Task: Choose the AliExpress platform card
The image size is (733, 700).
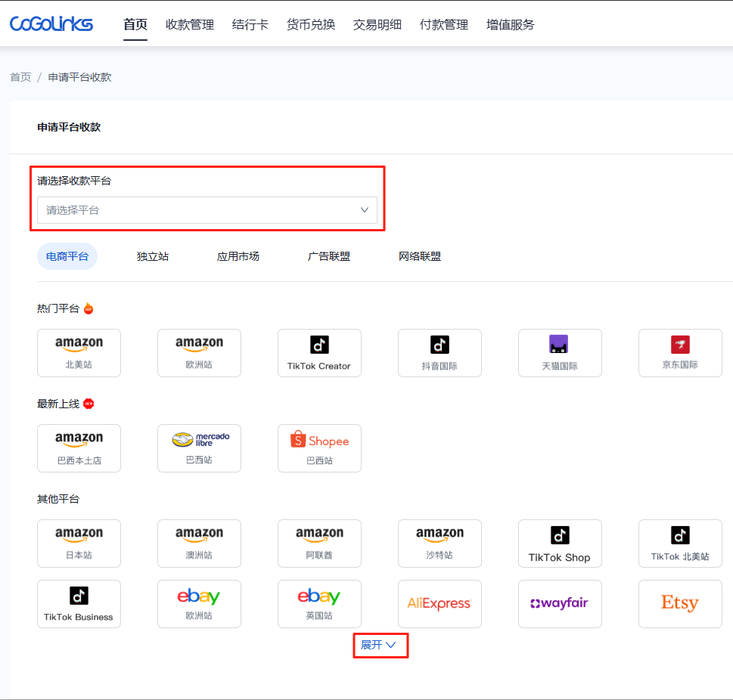Action: click(440, 604)
